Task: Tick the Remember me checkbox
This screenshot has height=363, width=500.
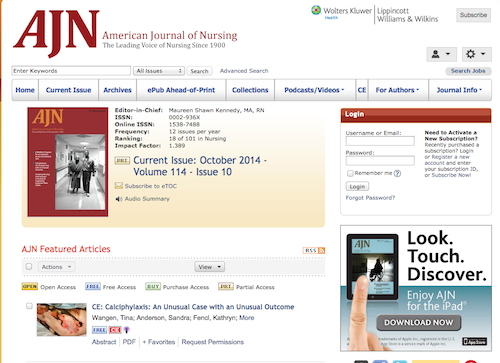Action: point(350,173)
